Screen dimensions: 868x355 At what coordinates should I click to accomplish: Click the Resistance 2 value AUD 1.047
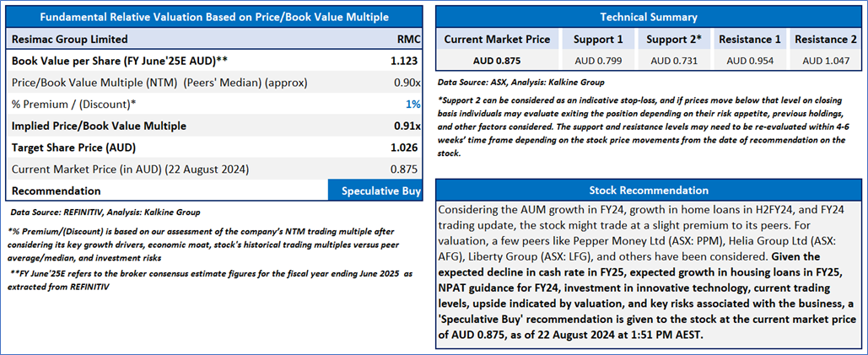coord(824,60)
